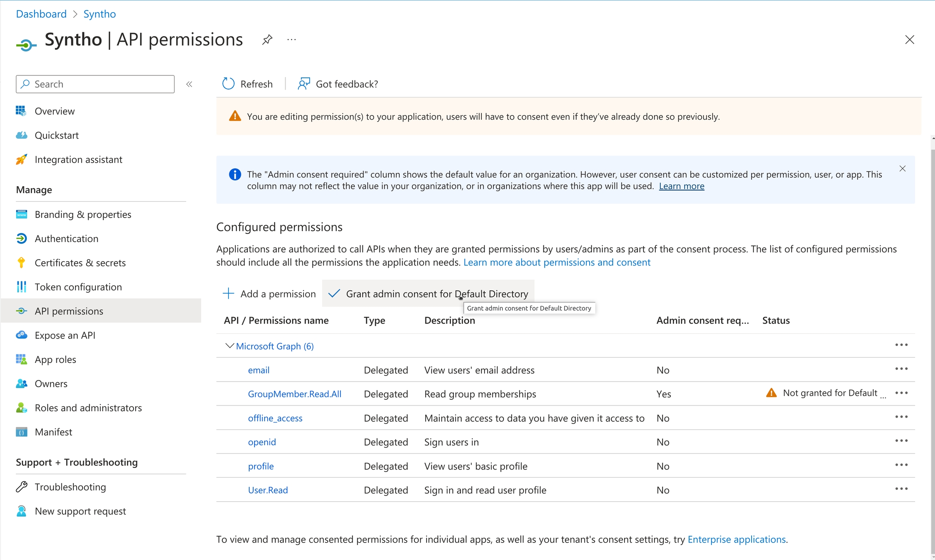Click the Refresh icon in the toolbar
935x560 pixels.
pos(228,84)
